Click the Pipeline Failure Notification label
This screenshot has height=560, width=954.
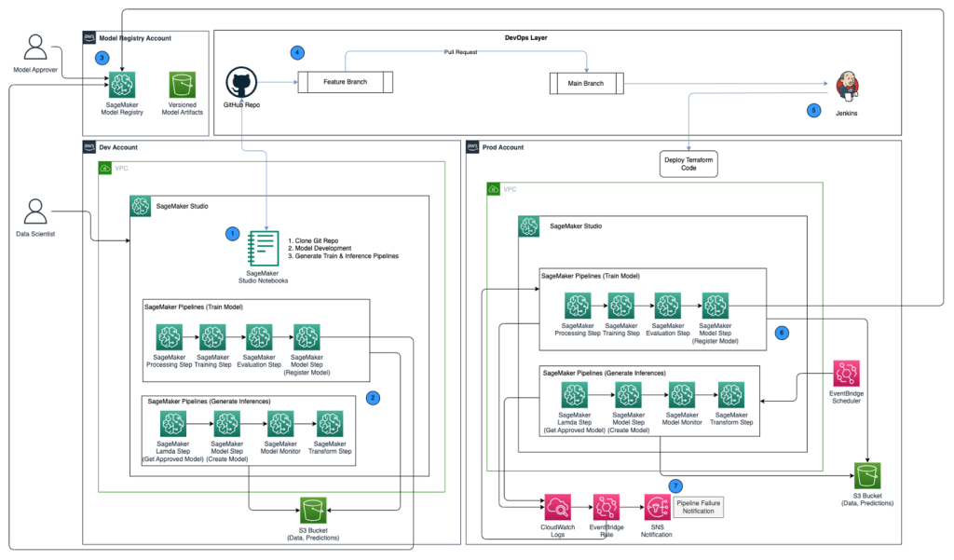pyautogui.click(x=699, y=505)
